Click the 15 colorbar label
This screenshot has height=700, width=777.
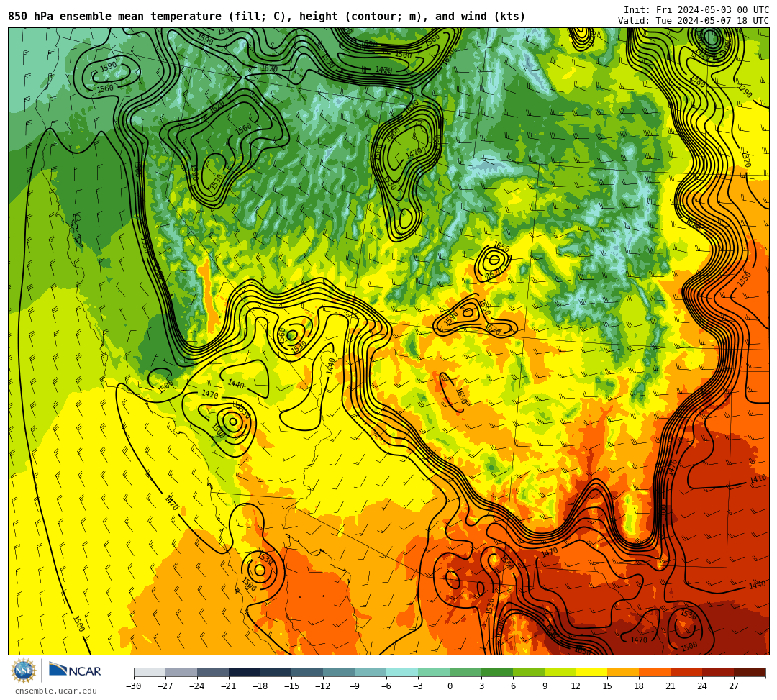[x=607, y=686]
